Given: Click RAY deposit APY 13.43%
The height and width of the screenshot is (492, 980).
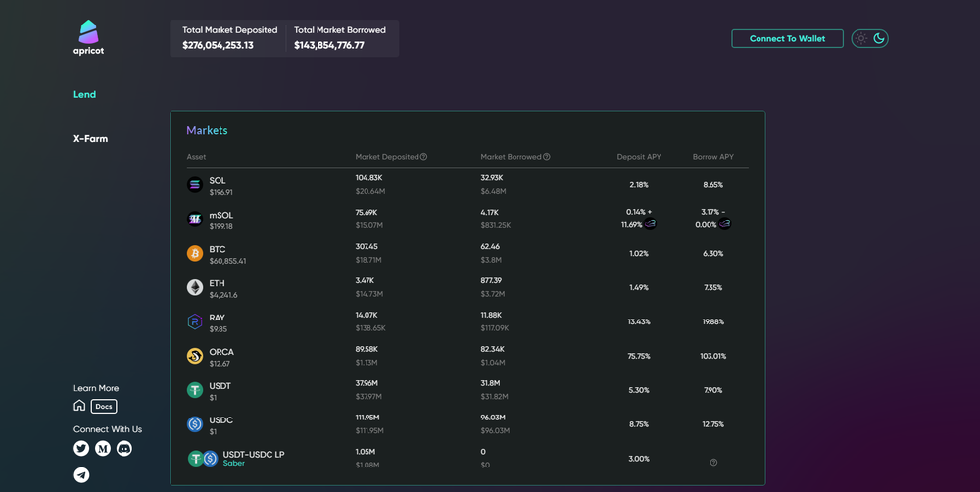Looking at the screenshot, I should pyautogui.click(x=639, y=322).
